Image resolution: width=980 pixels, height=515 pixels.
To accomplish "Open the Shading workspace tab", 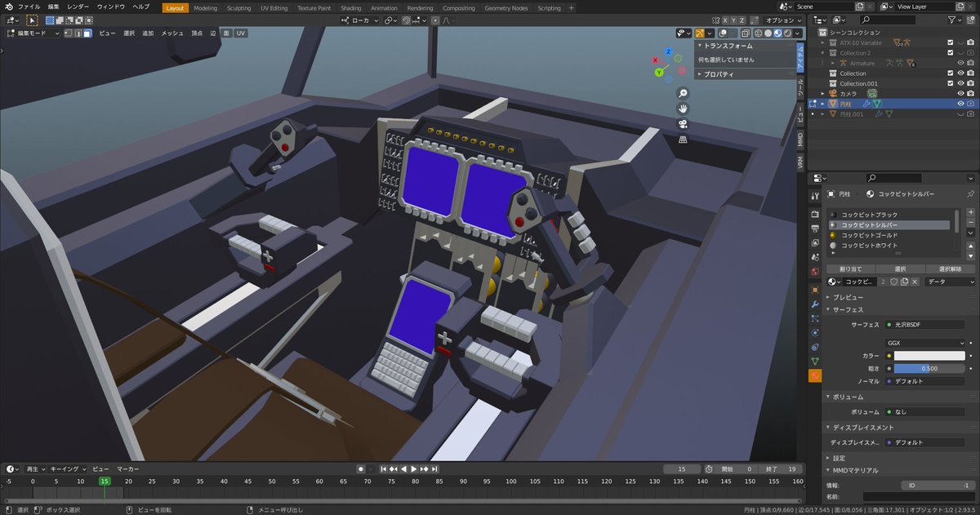I will pos(350,8).
